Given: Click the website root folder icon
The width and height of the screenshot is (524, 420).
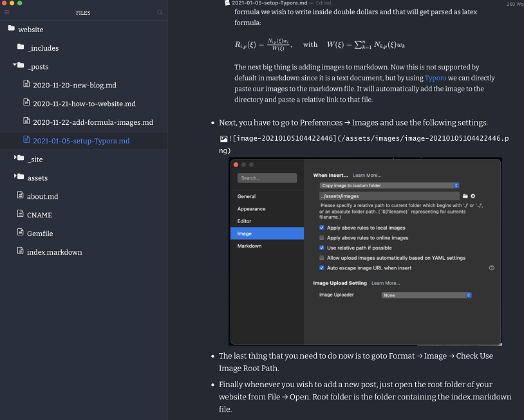Looking at the screenshot, I should click(11, 29).
